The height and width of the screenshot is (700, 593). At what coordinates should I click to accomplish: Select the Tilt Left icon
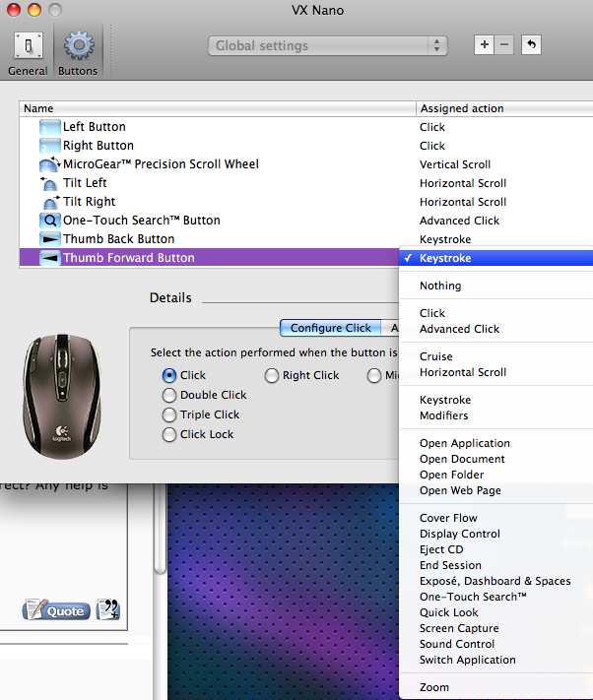(x=49, y=183)
